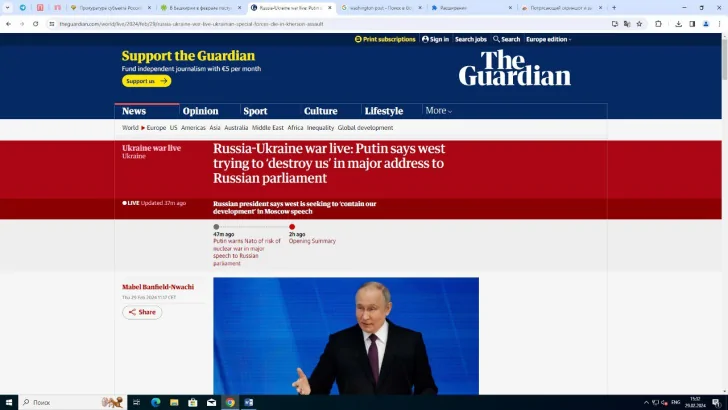Click the browser back arrow
Screen dimensions: 728x410
coord(8,23)
